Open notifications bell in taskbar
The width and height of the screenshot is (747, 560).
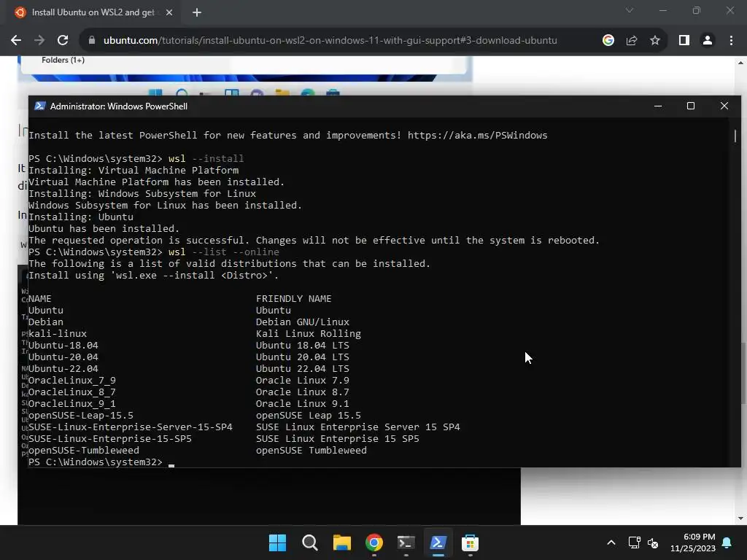point(727,542)
